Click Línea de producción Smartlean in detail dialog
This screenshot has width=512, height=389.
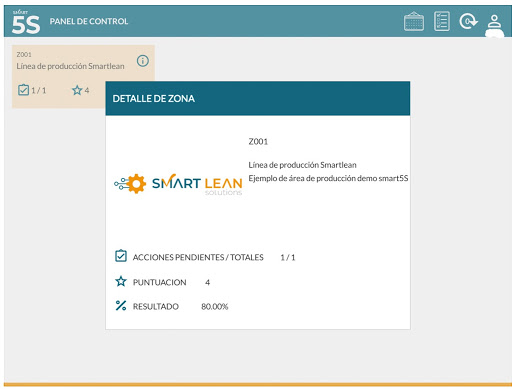[302, 165]
